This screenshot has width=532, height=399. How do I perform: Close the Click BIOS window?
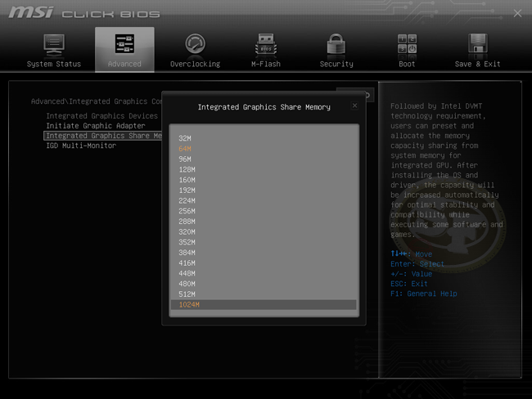pyautogui.click(x=517, y=13)
